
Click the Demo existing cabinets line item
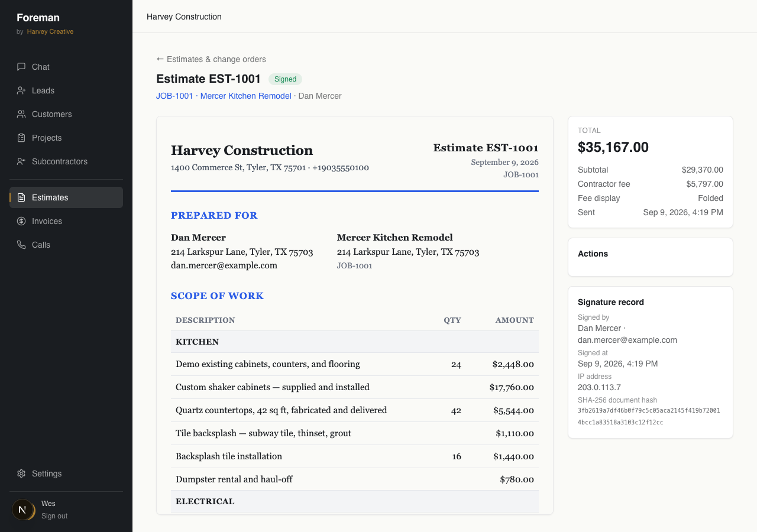[355, 364]
